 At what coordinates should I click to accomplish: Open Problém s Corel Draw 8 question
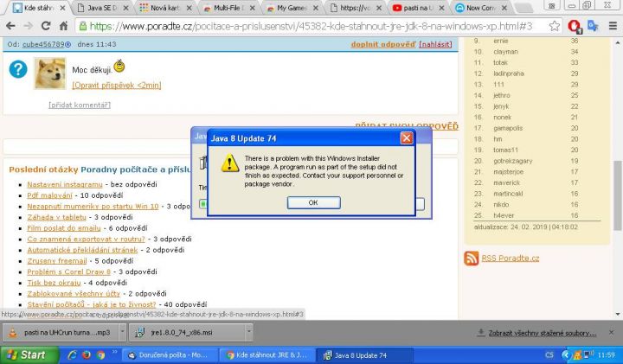point(68,271)
